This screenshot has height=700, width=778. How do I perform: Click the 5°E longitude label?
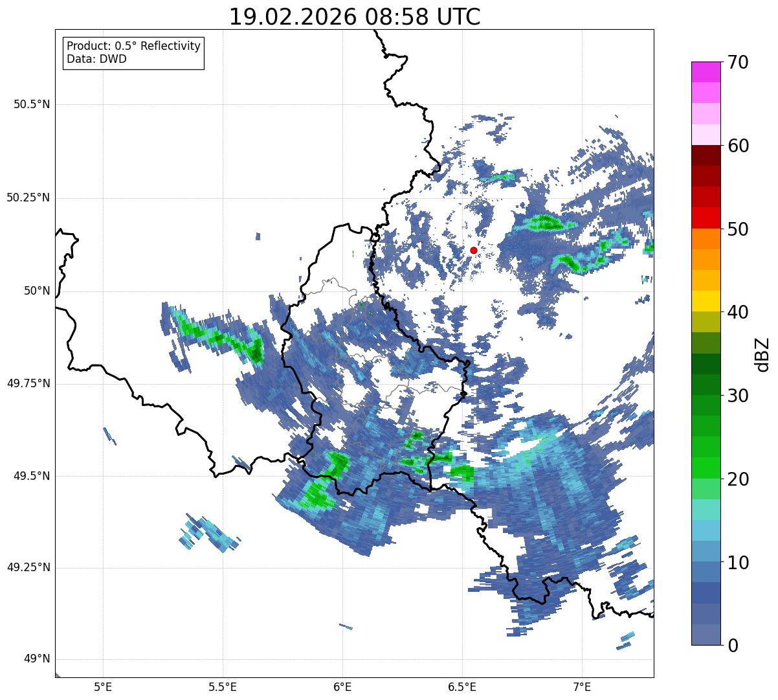point(103,686)
